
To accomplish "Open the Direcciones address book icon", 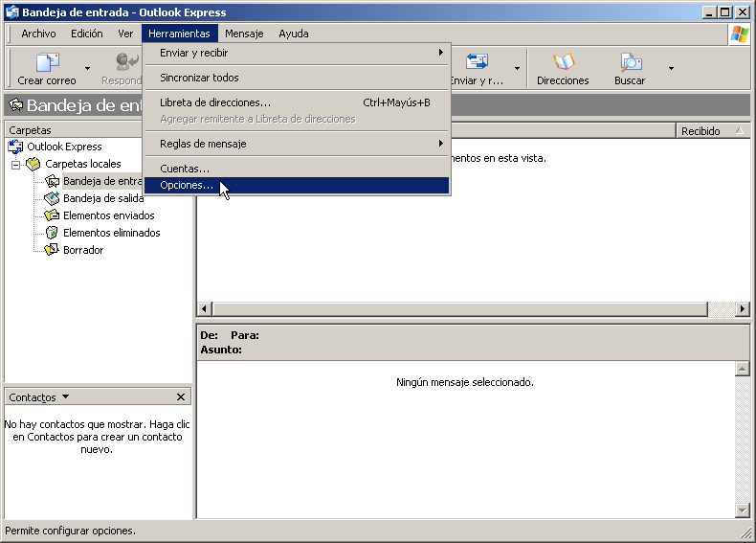I will (563, 62).
